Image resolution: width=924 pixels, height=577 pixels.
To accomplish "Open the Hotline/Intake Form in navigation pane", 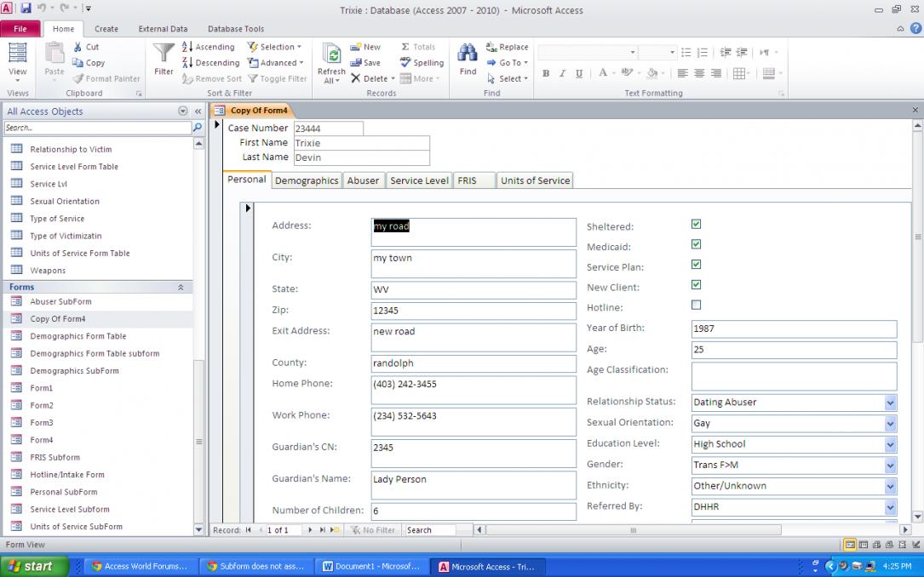I will point(67,475).
